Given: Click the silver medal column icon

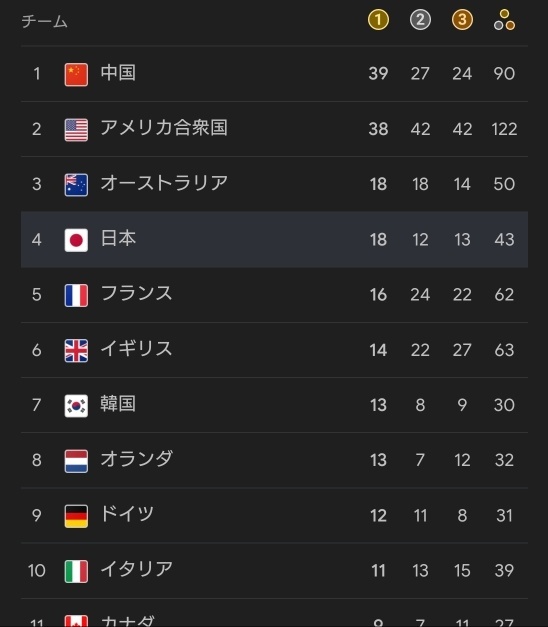Looking at the screenshot, I should click(420, 20).
